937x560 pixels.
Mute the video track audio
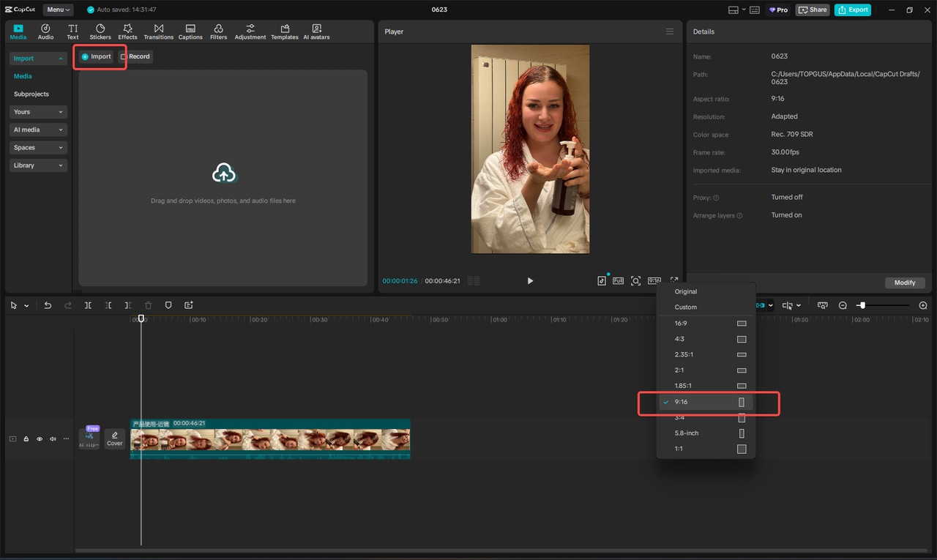[52, 438]
